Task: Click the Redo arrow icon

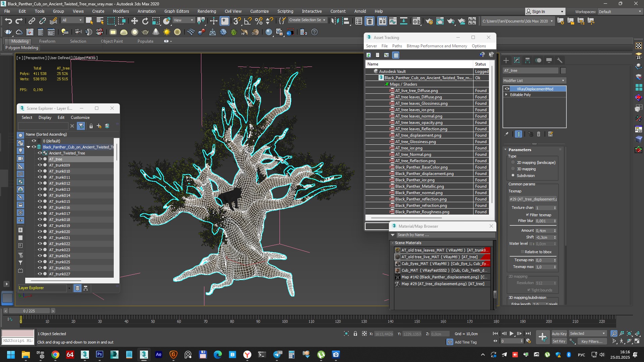Action: point(19,21)
